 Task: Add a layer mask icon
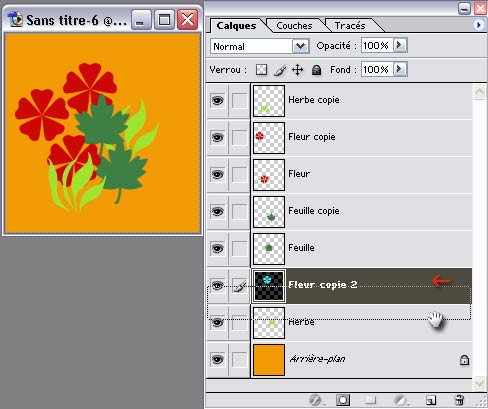[x=343, y=399]
